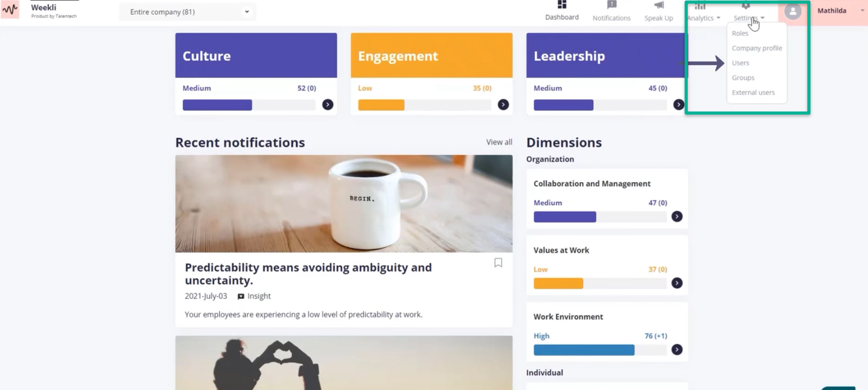The image size is (868, 390).
Task: Select Users from Settings menu
Action: coord(740,63)
